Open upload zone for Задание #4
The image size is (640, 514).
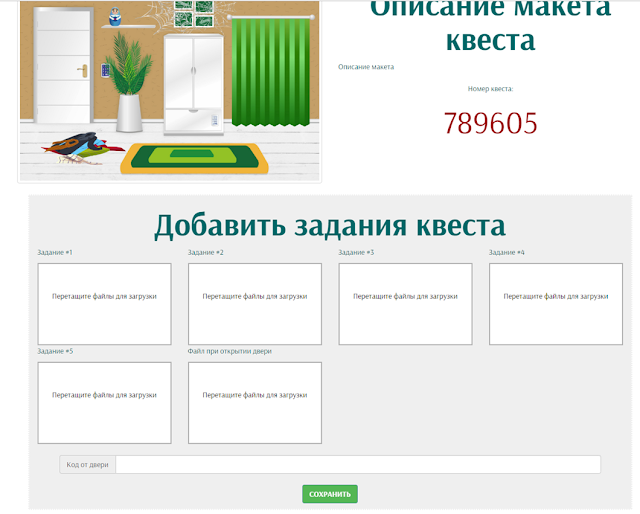(x=556, y=304)
